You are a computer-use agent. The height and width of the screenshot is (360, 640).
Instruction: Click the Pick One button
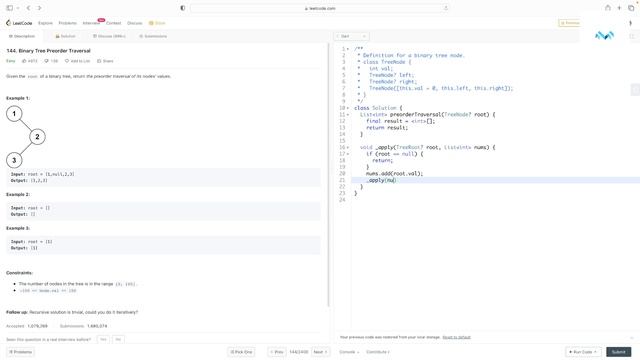point(241,352)
